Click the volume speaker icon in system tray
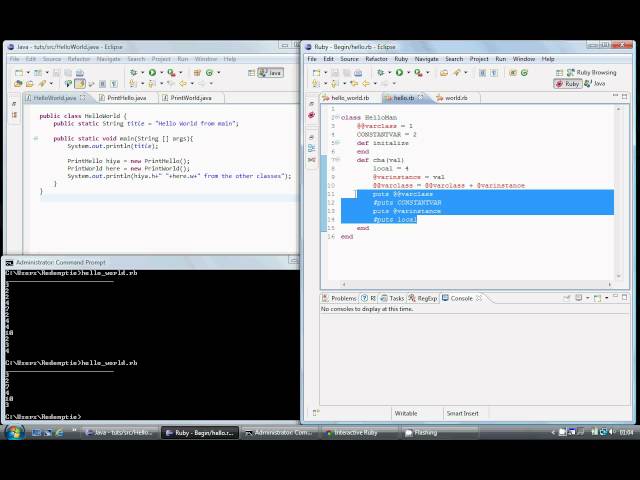Image resolution: width=640 pixels, height=480 pixels. click(x=612, y=432)
